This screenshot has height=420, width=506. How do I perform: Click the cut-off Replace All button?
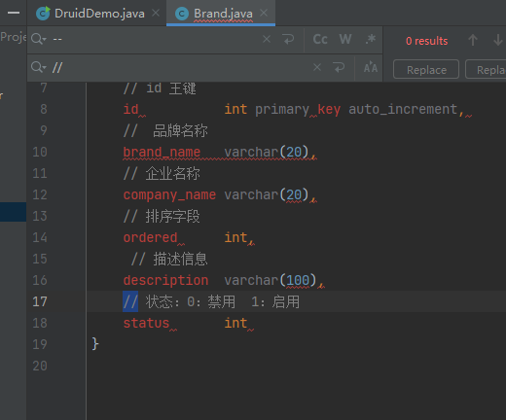tap(486, 69)
